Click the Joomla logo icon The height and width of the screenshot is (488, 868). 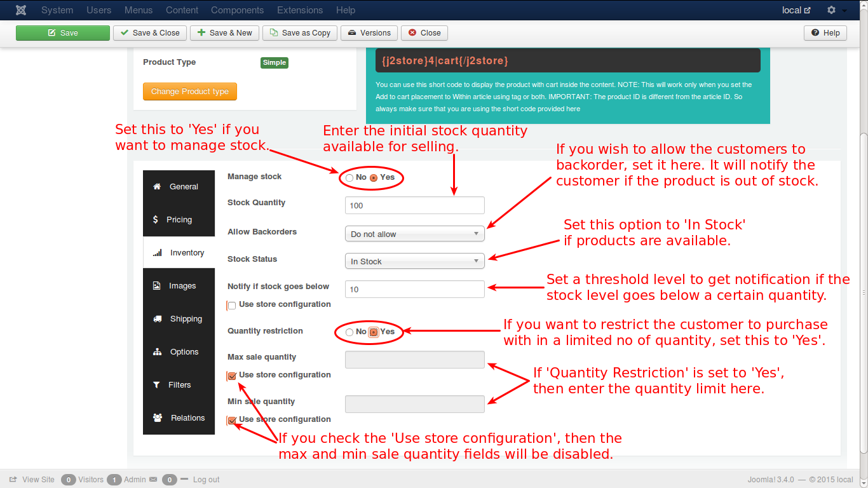[21, 10]
